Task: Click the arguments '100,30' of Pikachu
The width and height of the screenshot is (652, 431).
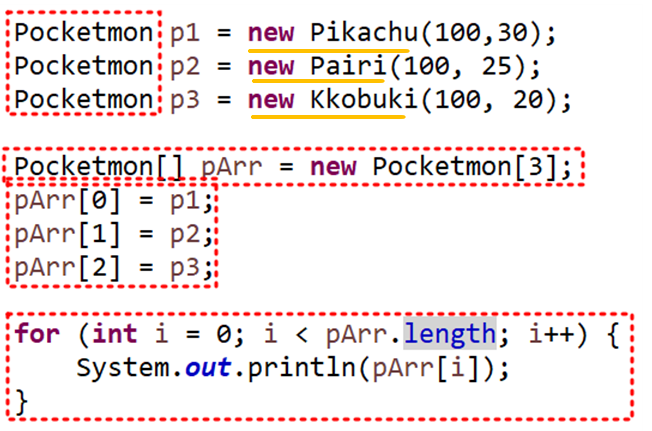Action: coord(482,33)
